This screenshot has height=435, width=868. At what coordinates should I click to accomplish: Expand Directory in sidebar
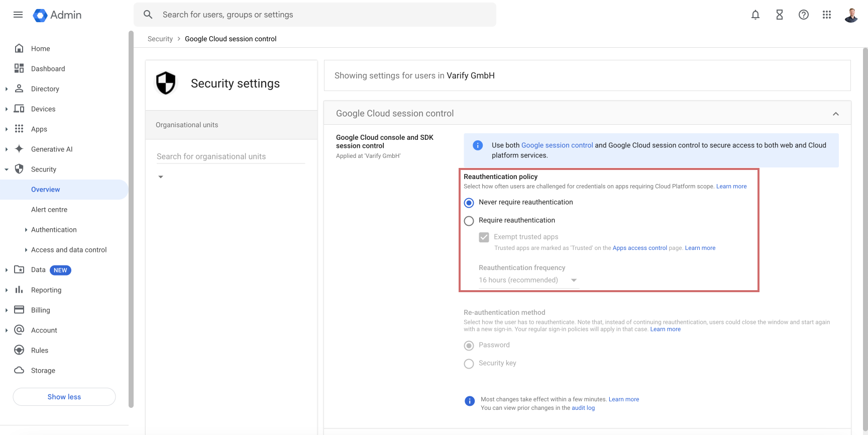point(7,89)
